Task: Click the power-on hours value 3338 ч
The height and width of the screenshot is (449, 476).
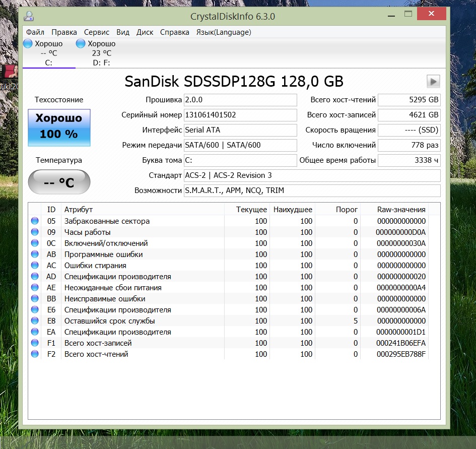Action: [409, 160]
